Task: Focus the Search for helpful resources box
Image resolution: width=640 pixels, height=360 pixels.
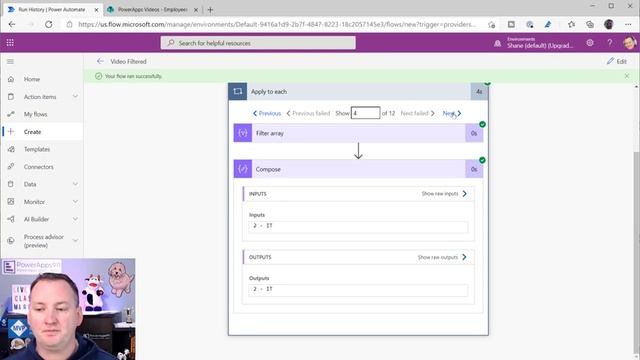Action: coord(258,43)
